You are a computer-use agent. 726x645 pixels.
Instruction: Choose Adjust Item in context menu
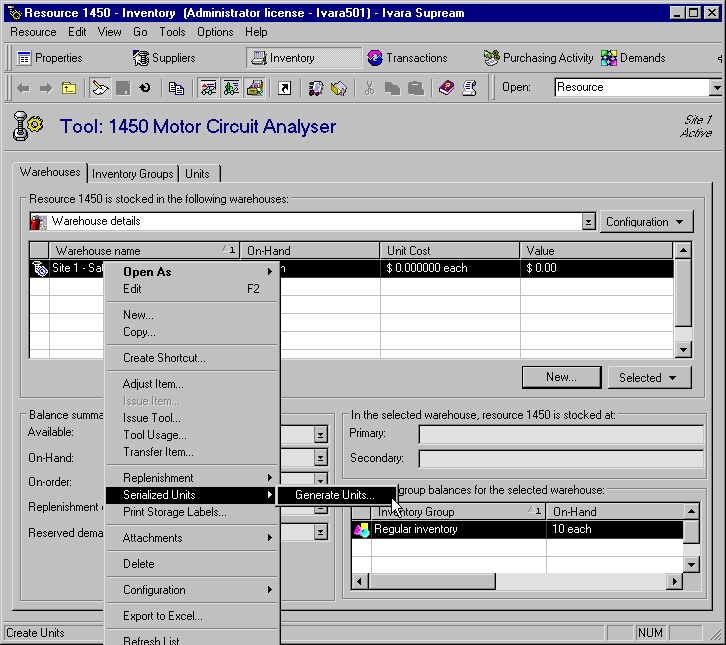pyautogui.click(x=153, y=384)
